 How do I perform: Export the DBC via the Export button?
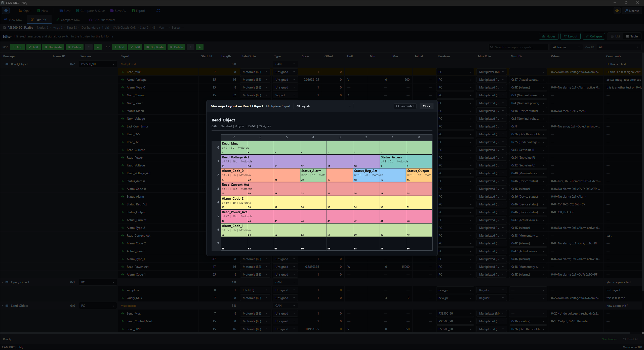(x=138, y=11)
